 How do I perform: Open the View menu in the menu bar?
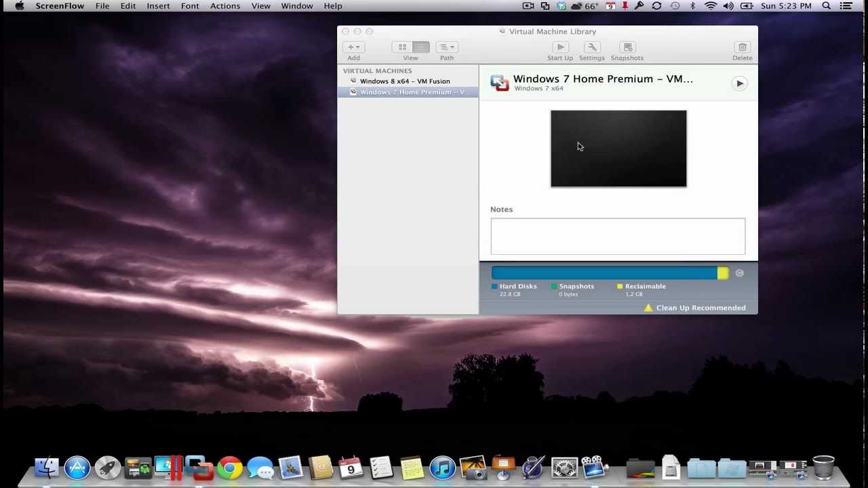pyautogui.click(x=261, y=6)
